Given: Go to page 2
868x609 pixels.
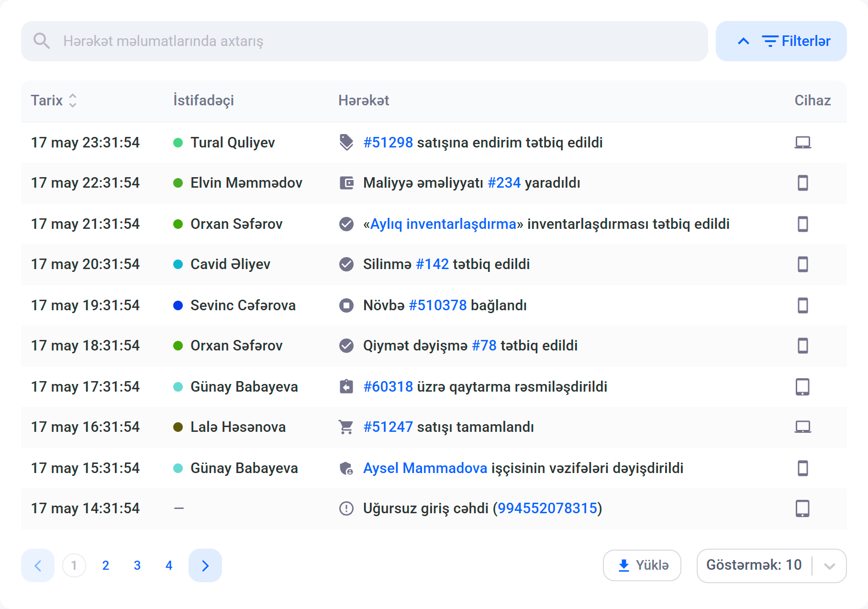Looking at the screenshot, I should (106, 565).
